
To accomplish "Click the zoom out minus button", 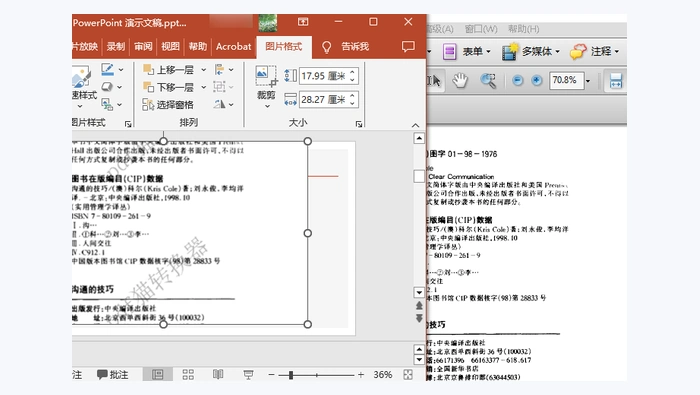I will (x=271, y=374).
